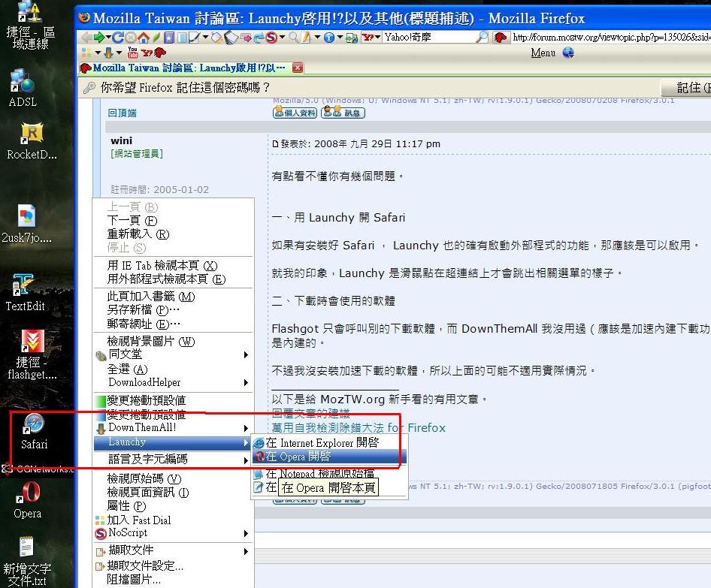Click the Home icon in Firefox toolbar
This screenshot has width=711, height=588.
143,37
